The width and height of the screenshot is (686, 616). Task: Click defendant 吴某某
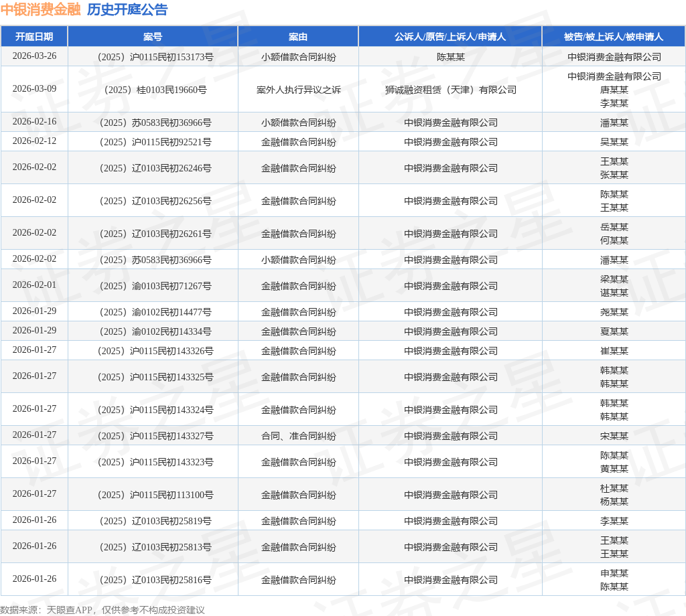(614, 142)
